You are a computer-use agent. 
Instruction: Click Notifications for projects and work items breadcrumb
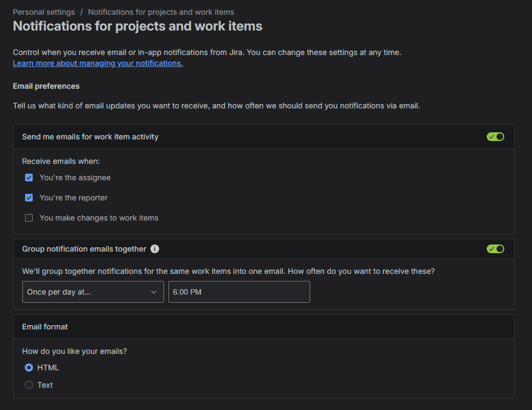[161, 12]
